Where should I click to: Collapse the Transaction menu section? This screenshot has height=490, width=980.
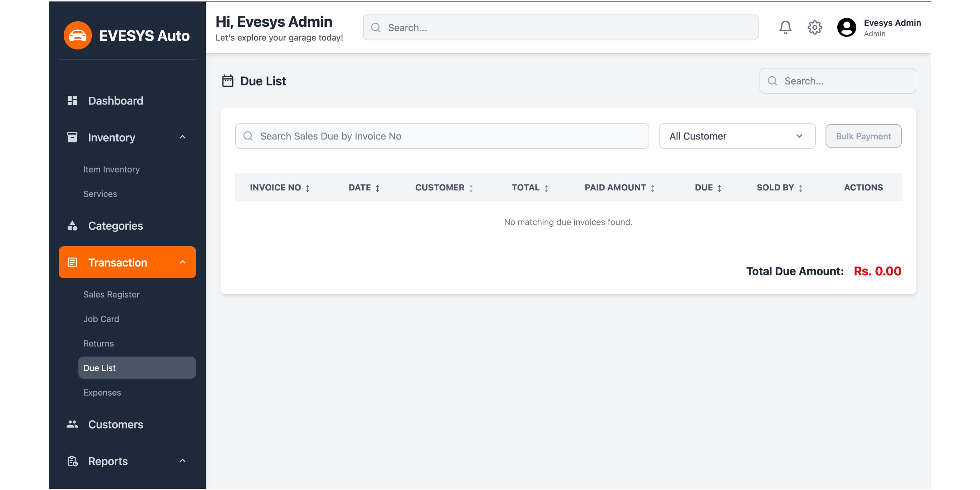click(x=182, y=262)
